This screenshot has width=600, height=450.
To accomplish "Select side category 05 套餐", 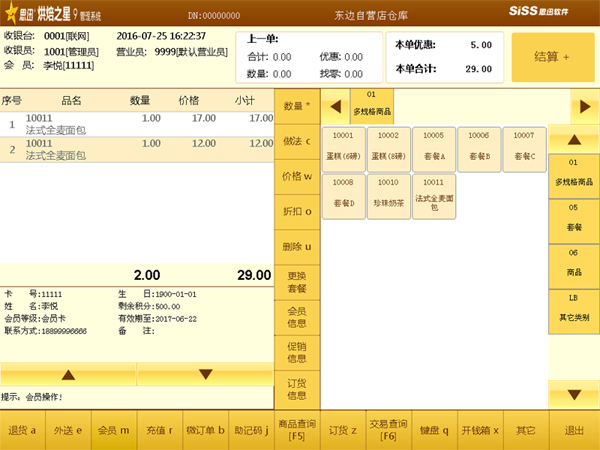I will 574,222.
